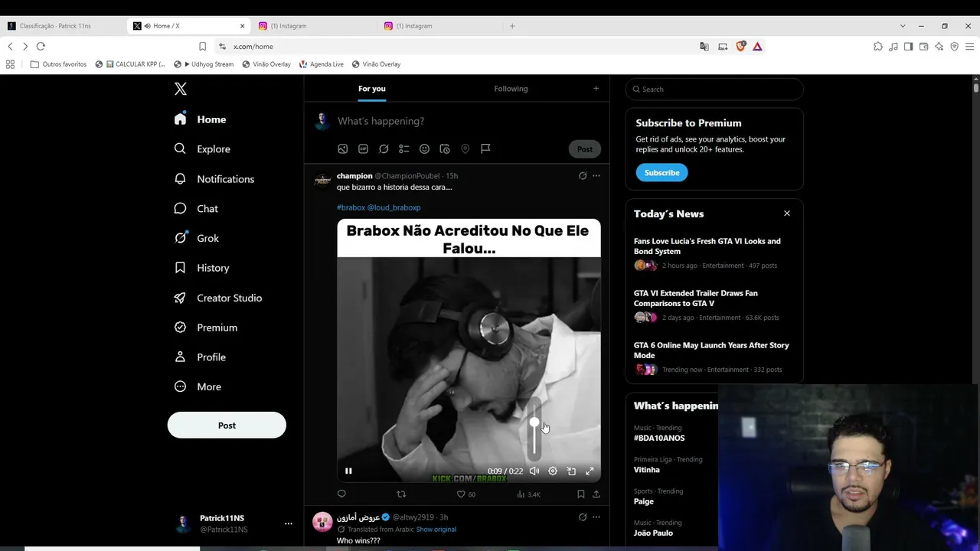
Task: Open the GTA 6 Online May Launch news story
Action: click(x=714, y=357)
